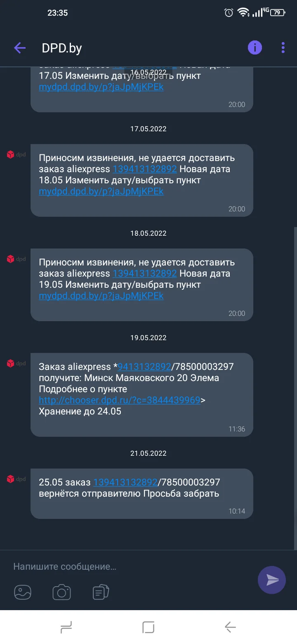The height and width of the screenshot is (644, 297).
Task: Tap the DPD avatar beside 19.05 message
Action: coord(16,364)
